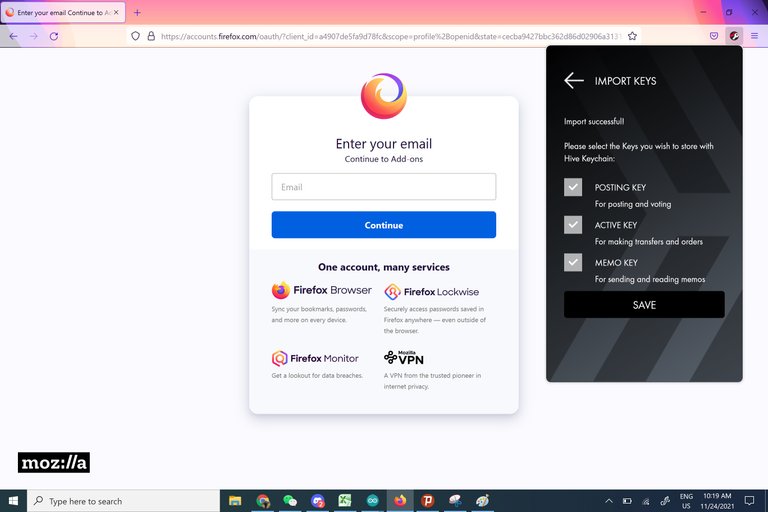Viewport: 768px width, 512px height.
Task: Toggle the Active Key checkbox
Action: click(573, 225)
